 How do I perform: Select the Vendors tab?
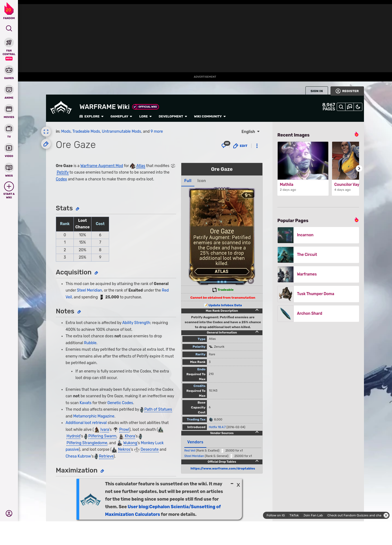pos(195,442)
